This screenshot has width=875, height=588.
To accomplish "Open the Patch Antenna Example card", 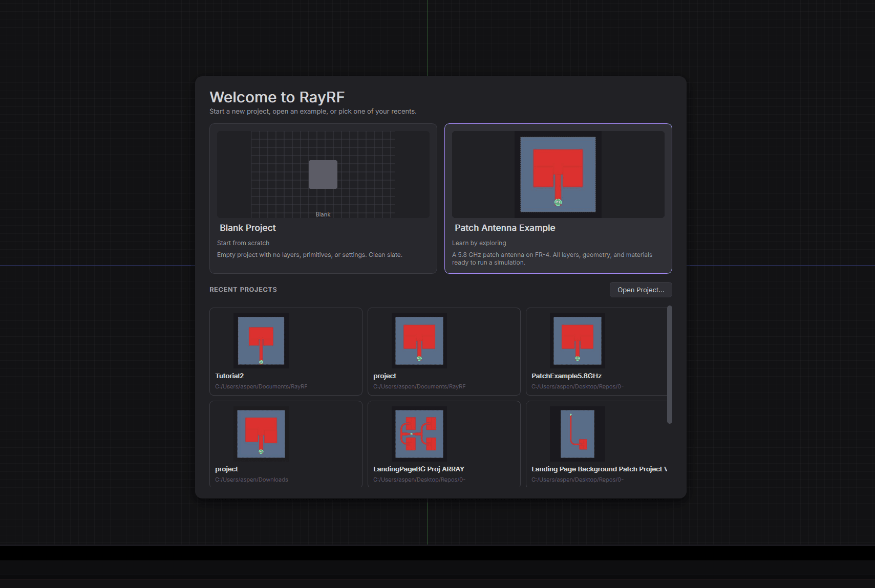I will (558, 199).
